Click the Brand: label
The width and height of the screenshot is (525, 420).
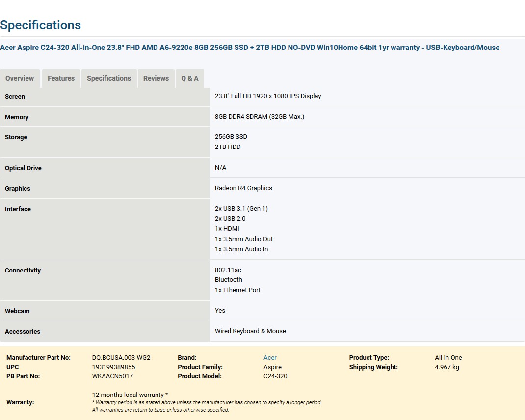[187, 357]
